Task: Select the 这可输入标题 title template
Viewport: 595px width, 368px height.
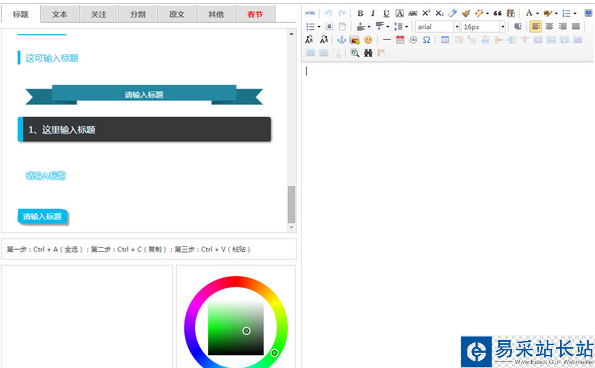Action: pyautogui.click(x=48, y=58)
